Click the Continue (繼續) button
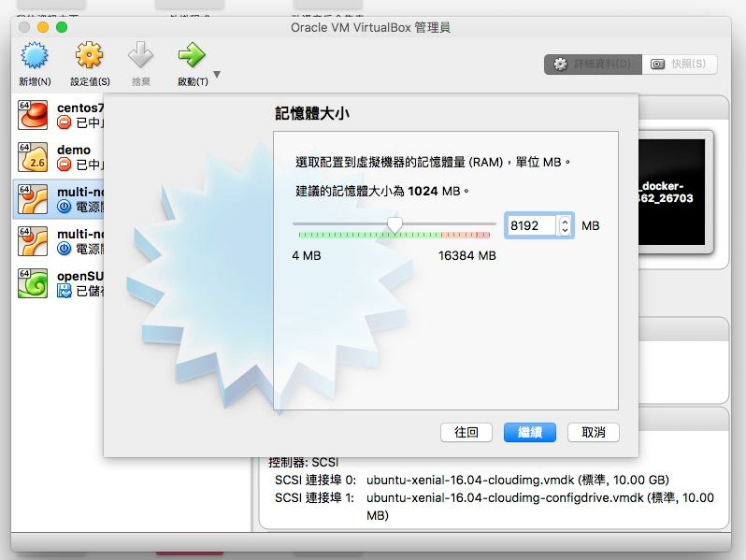746x560 pixels. coord(530,432)
